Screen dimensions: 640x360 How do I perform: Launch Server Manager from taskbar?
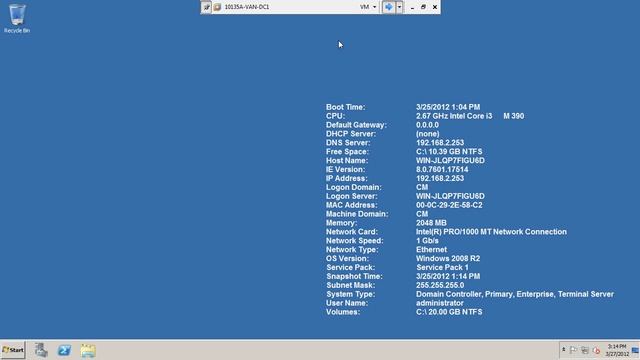[41, 350]
